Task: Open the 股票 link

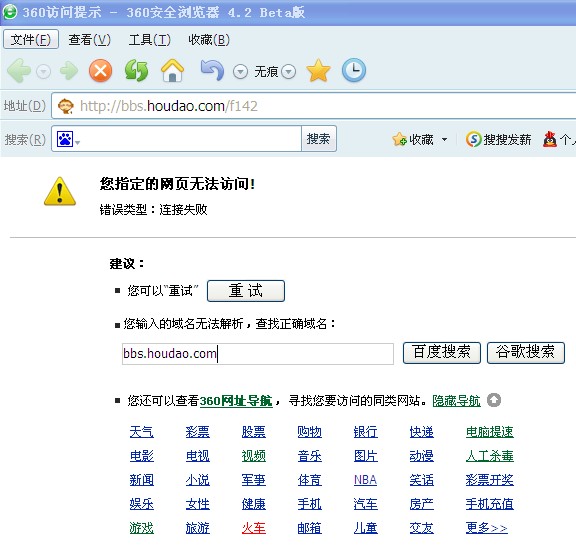Action: tap(253, 432)
